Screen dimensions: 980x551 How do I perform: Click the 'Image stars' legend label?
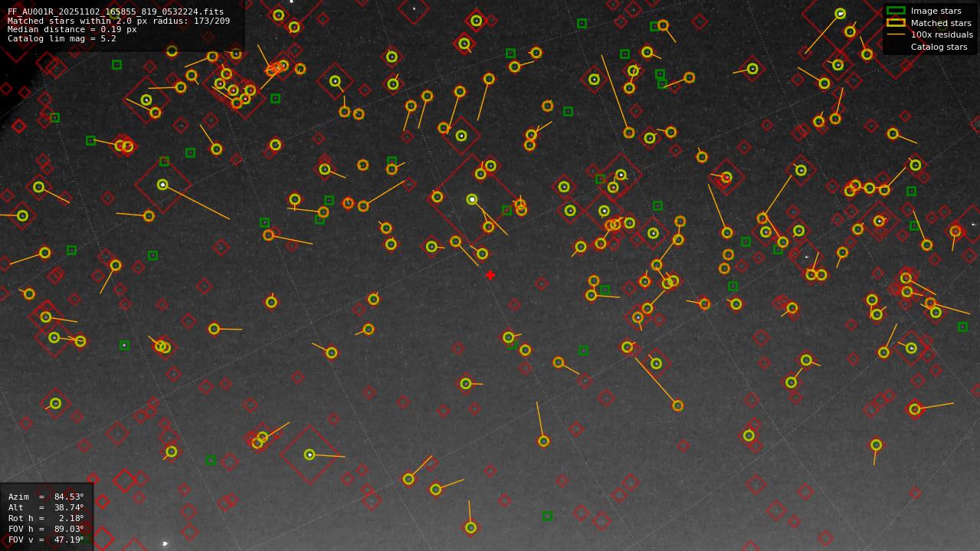(x=936, y=11)
